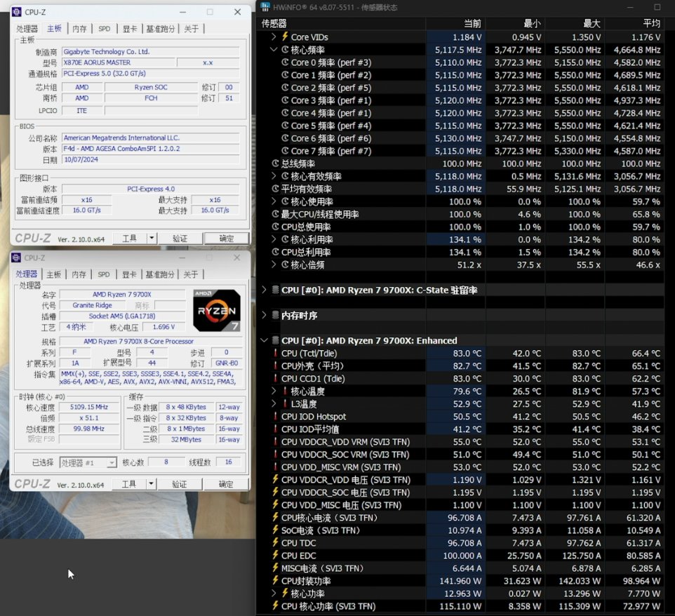Viewport: 675px width, 616px height.
Task: Click 确定 button in bottom CPU-Z
Action: pyautogui.click(x=226, y=484)
